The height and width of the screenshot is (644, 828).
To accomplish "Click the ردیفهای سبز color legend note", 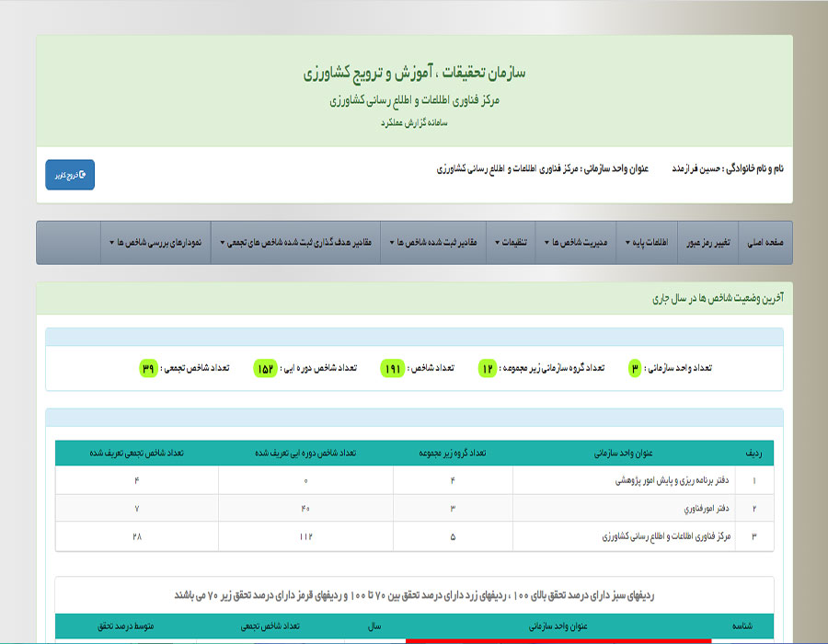I will pos(415,595).
